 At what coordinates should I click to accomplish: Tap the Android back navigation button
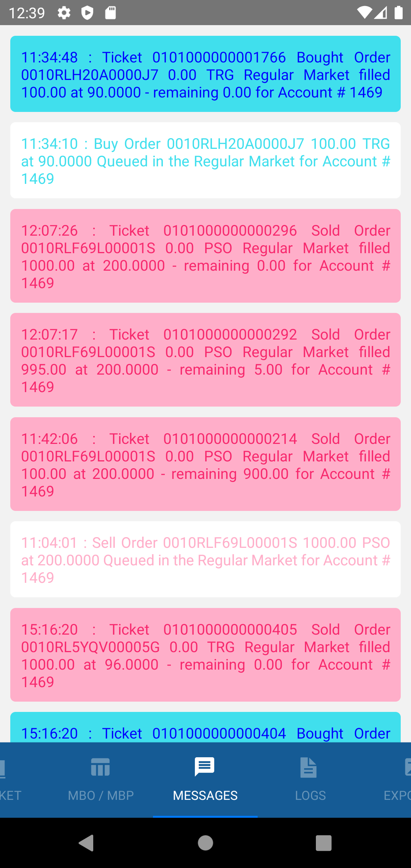(87, 843)
